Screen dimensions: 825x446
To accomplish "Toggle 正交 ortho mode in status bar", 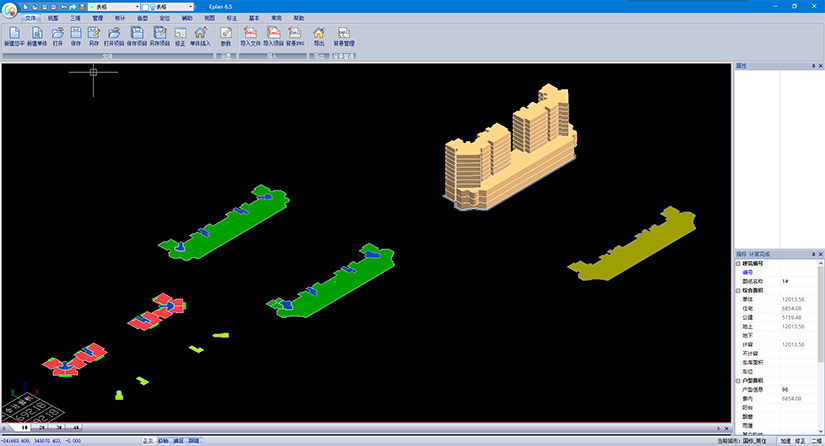I will pos(148,440).
